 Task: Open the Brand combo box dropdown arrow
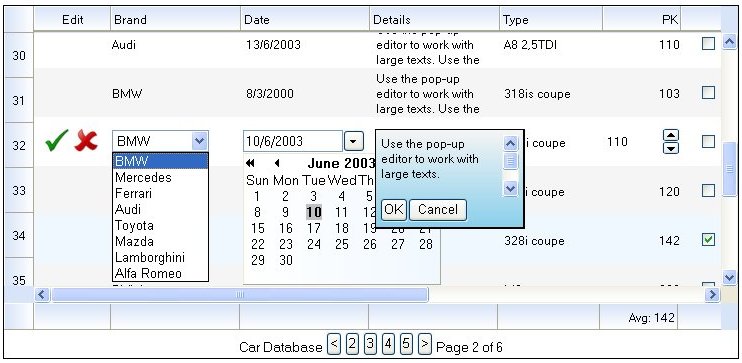[200, 141]
